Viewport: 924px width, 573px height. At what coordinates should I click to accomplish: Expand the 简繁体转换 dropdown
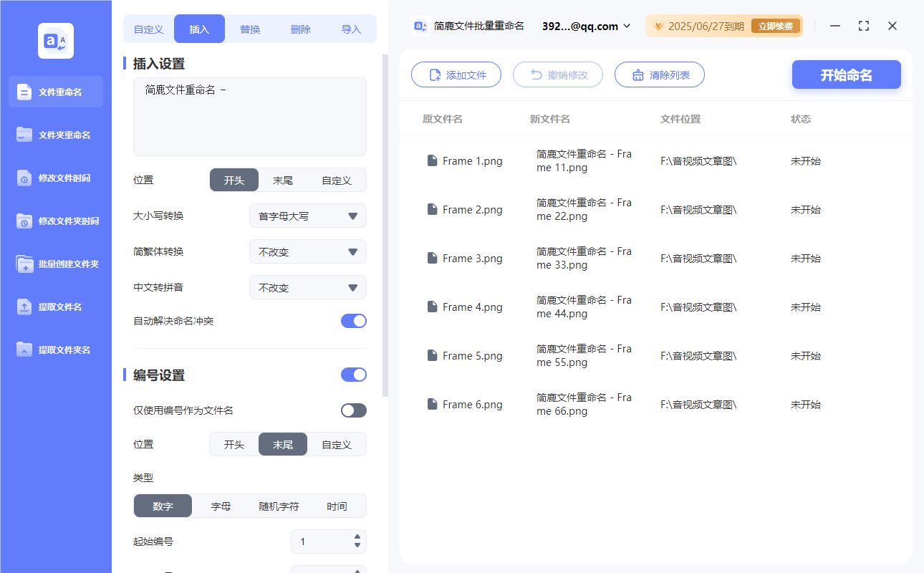(307, 251)
